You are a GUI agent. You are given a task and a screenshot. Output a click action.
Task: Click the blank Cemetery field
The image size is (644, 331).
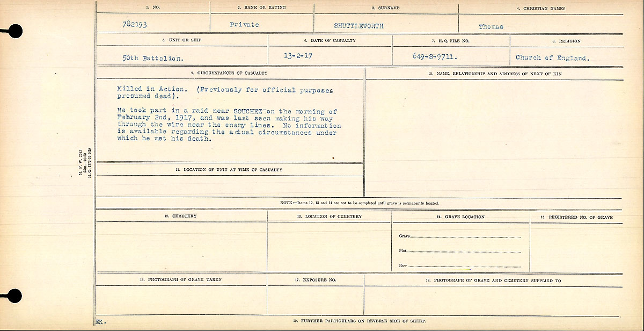[x=181, y=247]
